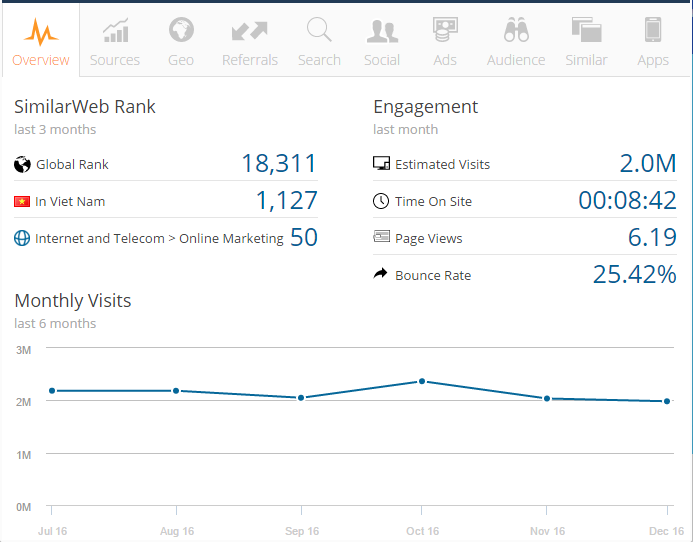Click the Jul 16 x-axis label
The image size is (693, 542).
click(53, 531)
